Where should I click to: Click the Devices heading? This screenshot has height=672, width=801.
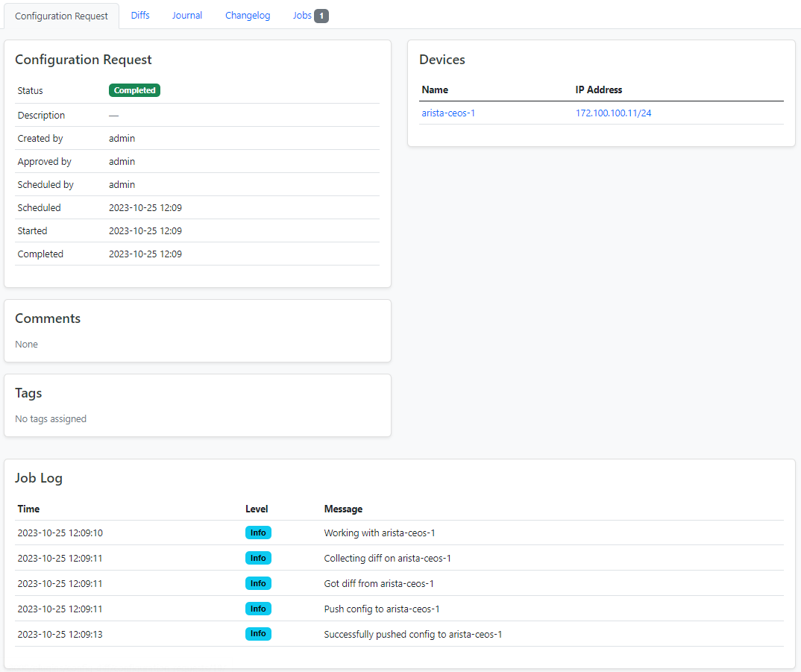coord(442,59)
